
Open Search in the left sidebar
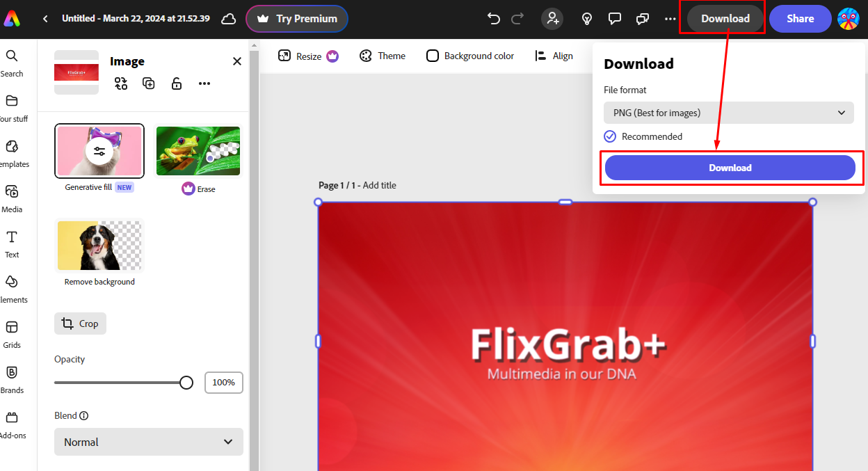(x=12, y=63)
